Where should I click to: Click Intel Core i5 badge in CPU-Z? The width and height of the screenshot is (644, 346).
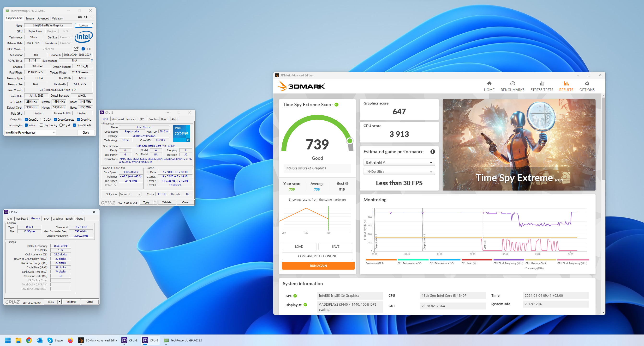pyautogui.click(x=181, y=133)
